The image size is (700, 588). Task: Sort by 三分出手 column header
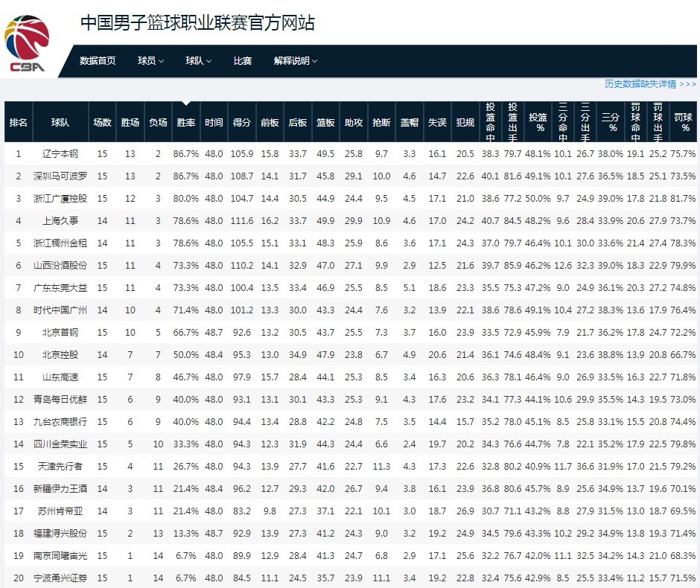pos(585,122)
